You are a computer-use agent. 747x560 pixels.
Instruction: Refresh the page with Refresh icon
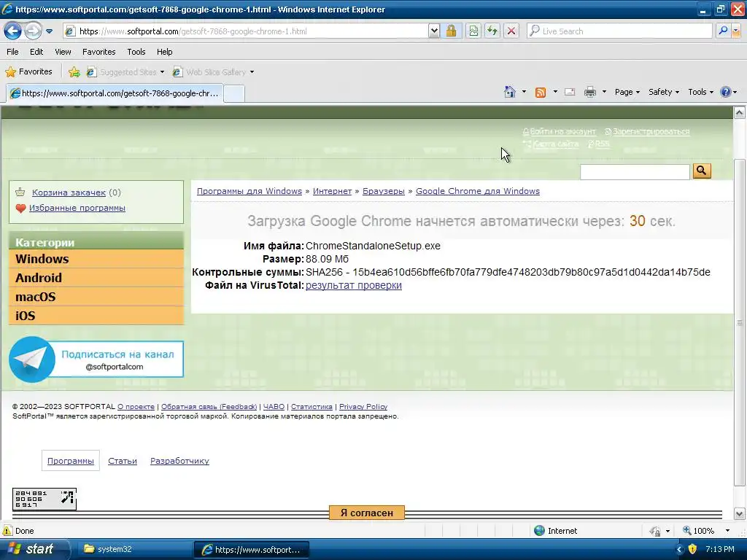pyautogui.click(x=492, y=31)
